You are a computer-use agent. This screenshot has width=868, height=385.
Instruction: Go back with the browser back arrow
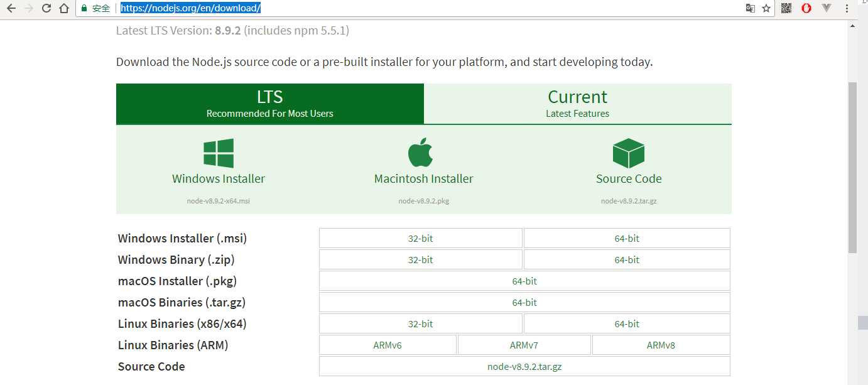coord(11,8)
